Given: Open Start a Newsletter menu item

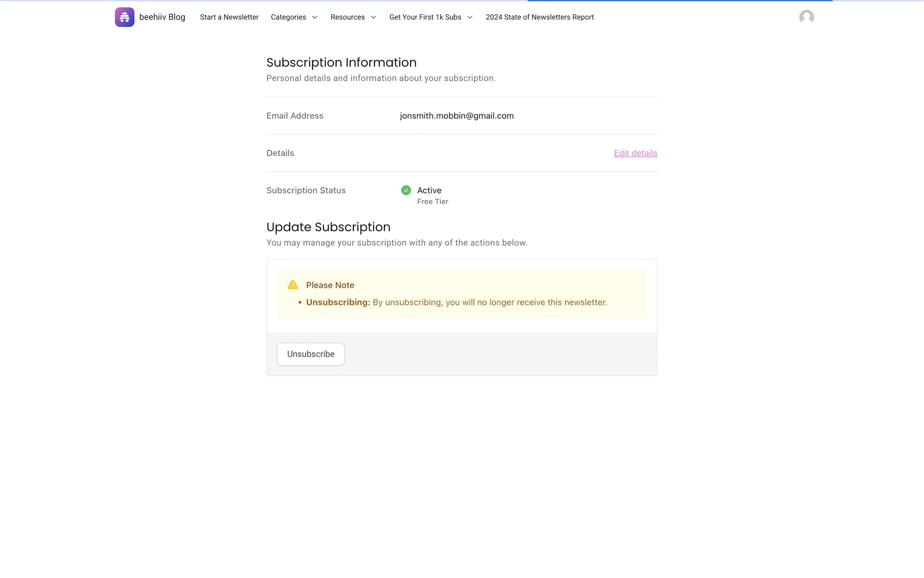Looking at the screenshot, I should tap(229, 17).
